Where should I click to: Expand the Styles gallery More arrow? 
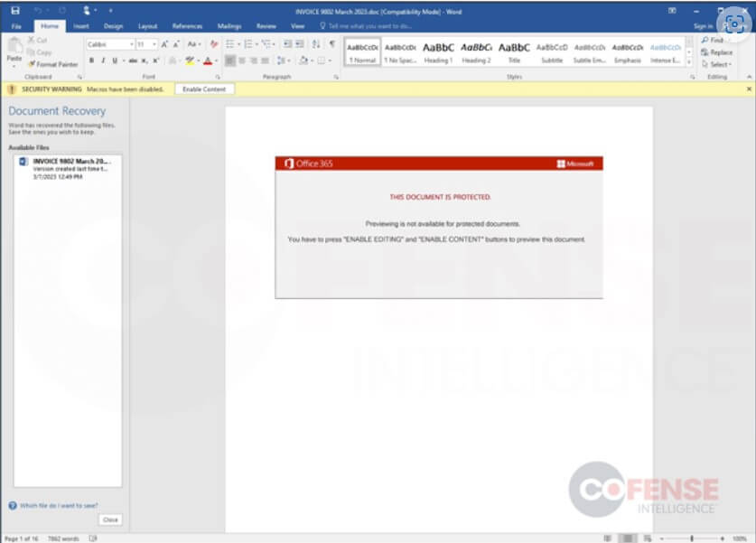coord(689,62)
